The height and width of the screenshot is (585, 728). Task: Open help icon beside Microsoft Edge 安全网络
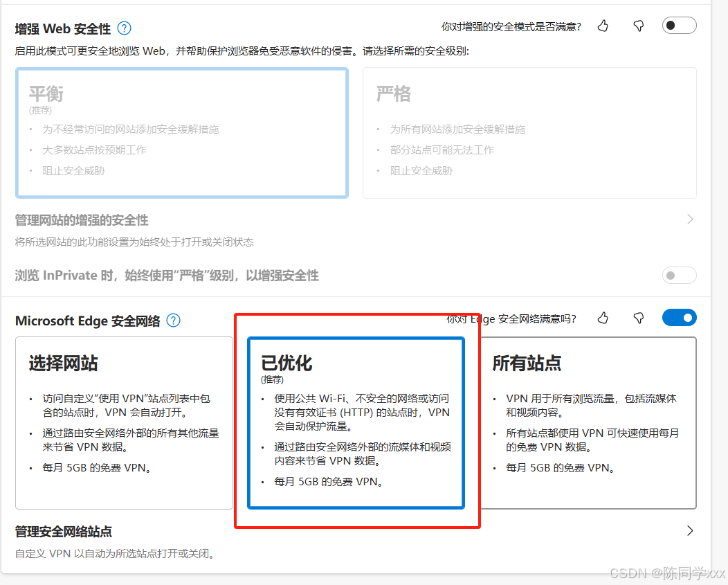pos(173,320)
